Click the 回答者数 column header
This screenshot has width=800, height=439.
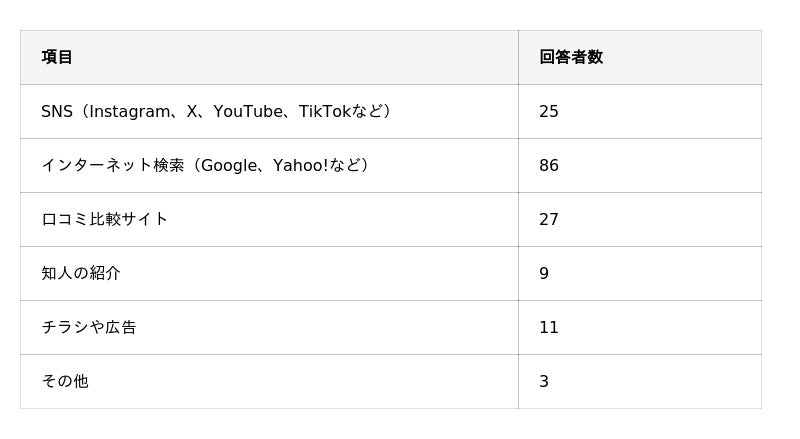point(571,57)
